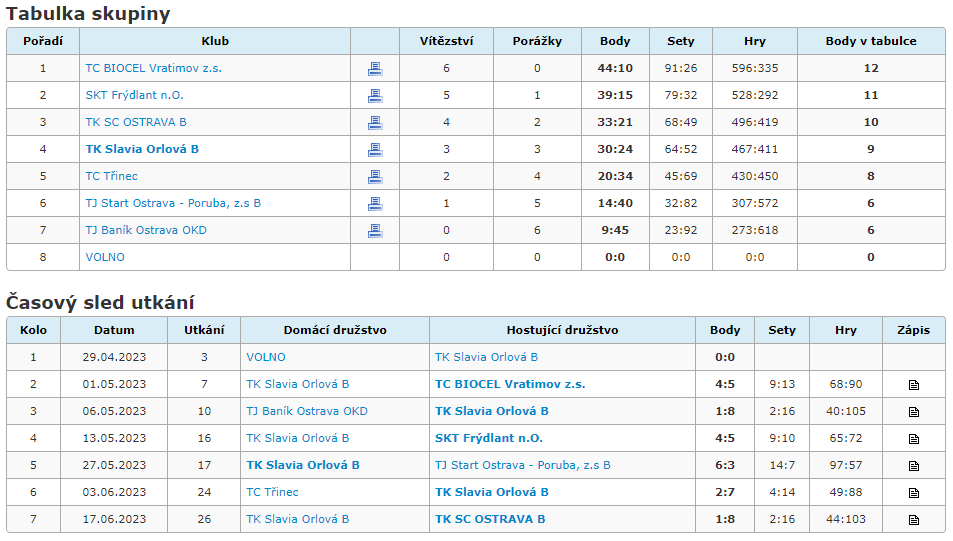Open TJ Baník Ostrava OKD home link round 3
This screenshot has width=953, height=541.
coord(307,411)
